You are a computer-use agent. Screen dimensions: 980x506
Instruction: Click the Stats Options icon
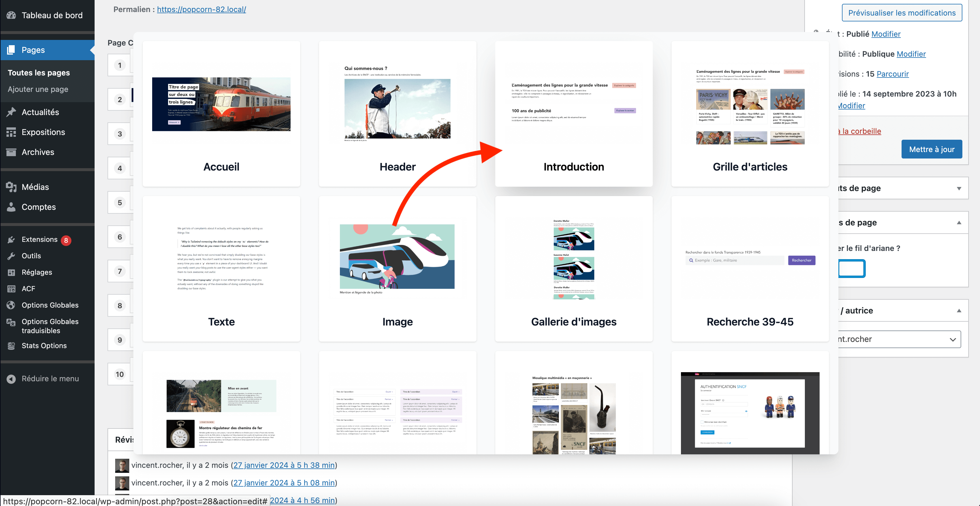[11, 345]
